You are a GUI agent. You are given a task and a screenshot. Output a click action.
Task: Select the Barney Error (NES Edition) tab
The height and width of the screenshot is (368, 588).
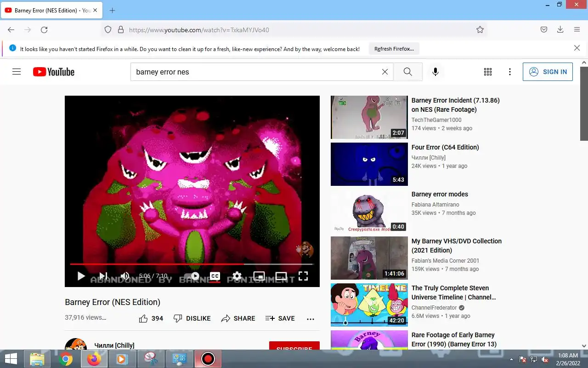coord(51,10)
